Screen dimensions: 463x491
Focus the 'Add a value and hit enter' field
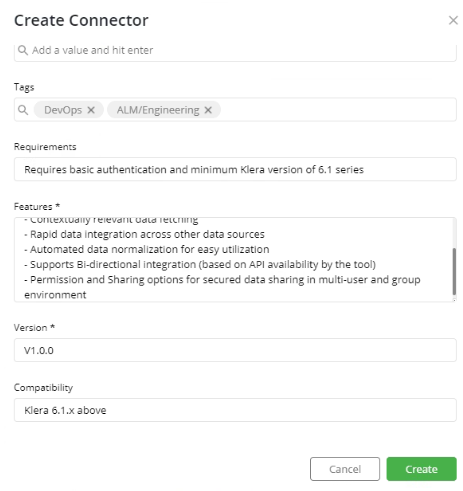[x=235, y=52]
